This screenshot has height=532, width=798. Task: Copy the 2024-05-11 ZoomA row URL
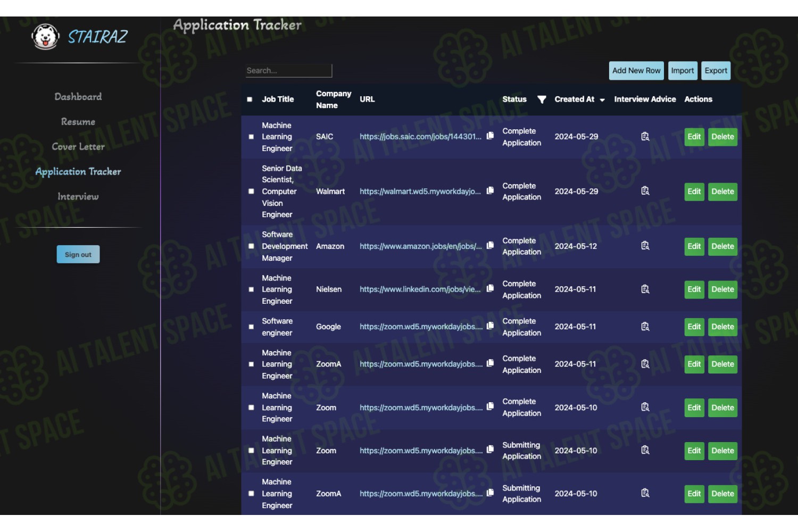[x=491, y=363]
